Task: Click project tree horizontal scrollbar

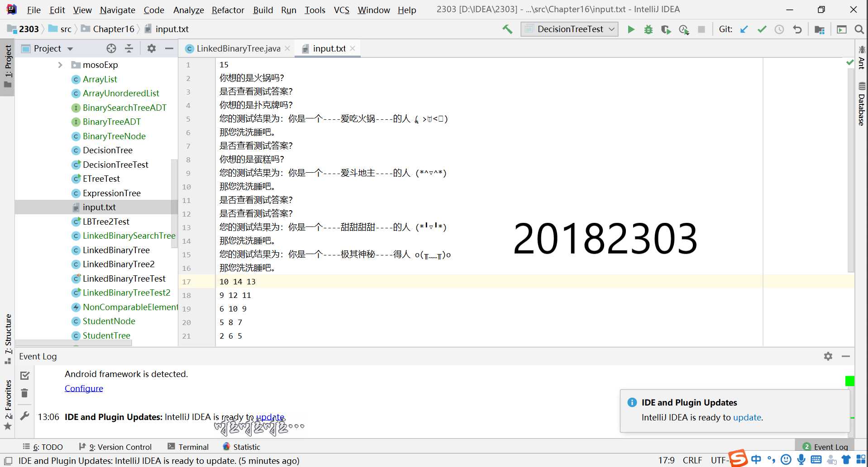Action: point(74,343)
